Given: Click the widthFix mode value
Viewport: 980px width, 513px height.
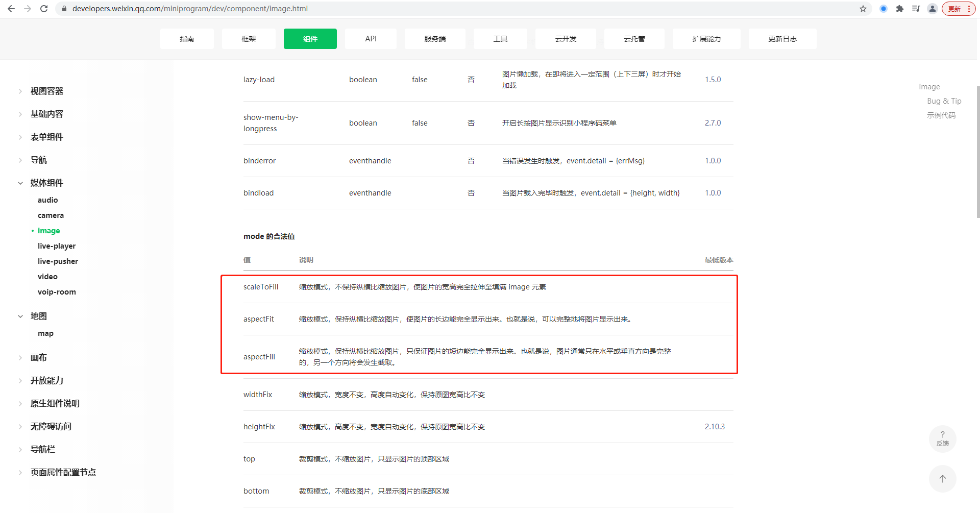Looking at the screenshot, I should [x=258, y=395].
